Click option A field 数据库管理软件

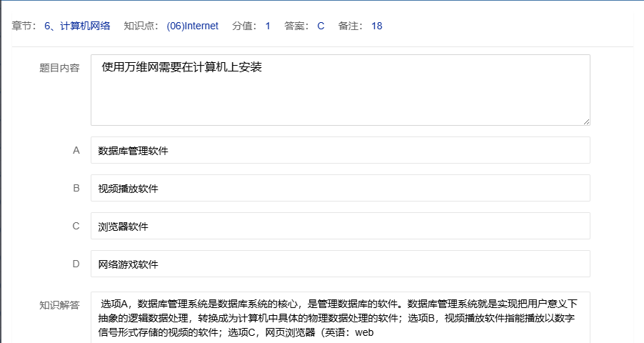coord(340,151)
